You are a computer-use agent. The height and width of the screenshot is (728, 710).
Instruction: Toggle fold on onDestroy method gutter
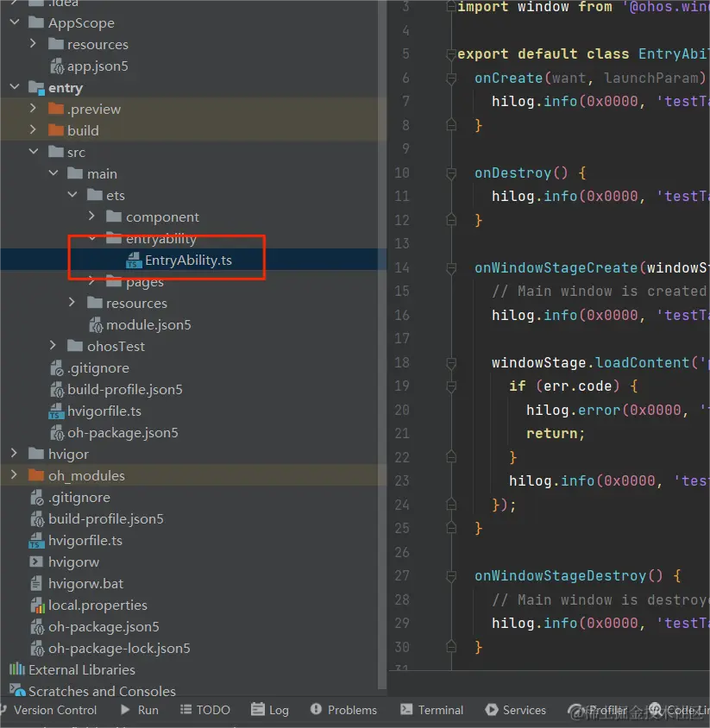(451, 173)
